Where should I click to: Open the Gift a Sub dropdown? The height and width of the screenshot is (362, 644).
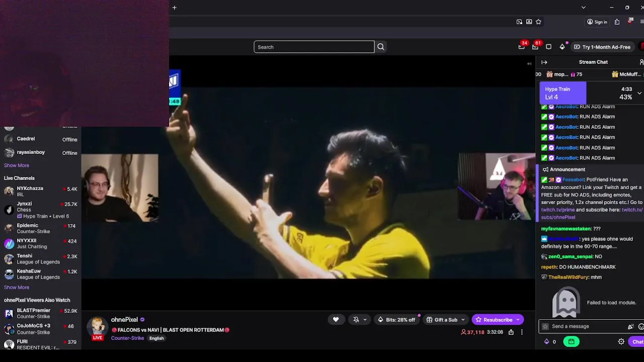(x=446, y=320)
